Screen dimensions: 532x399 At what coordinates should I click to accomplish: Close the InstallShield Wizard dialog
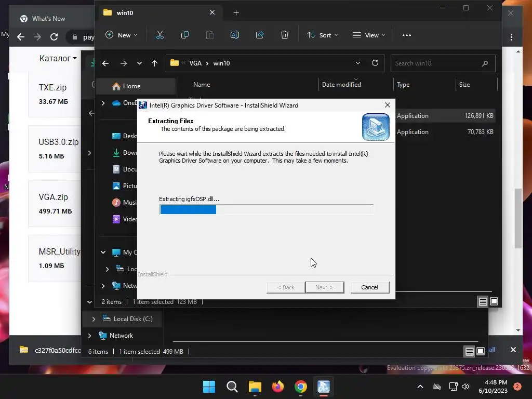[x=387, y=105]
